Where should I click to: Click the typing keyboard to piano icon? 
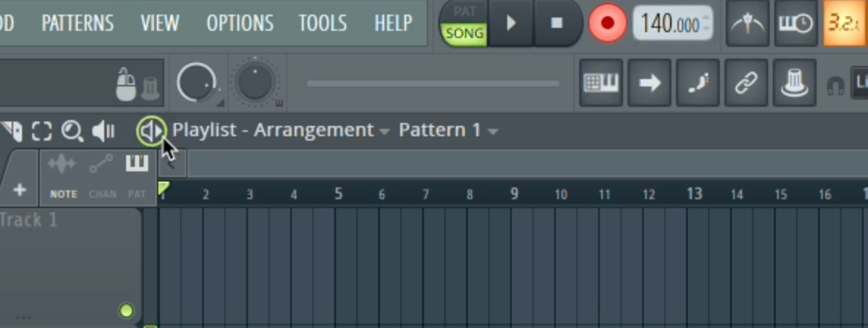(601, 83)
